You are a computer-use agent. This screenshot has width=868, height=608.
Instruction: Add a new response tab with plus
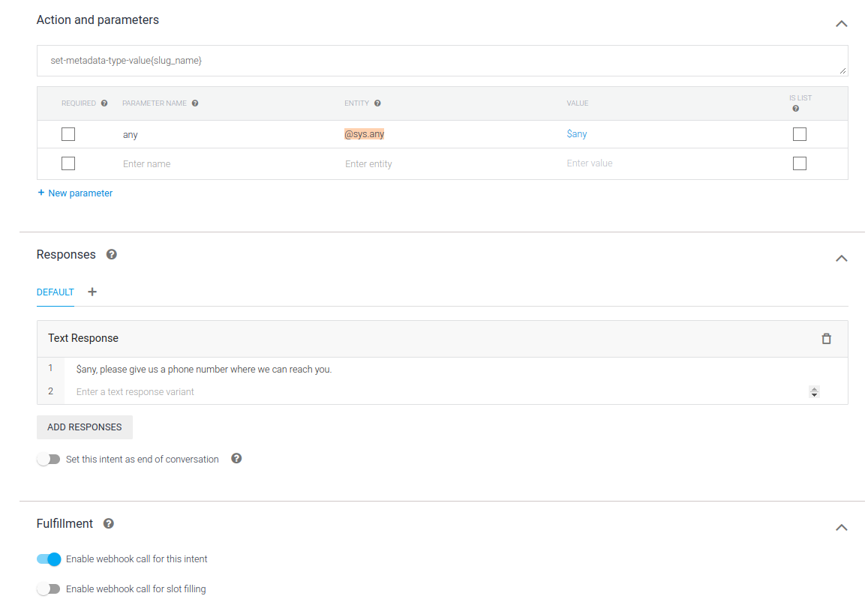point(92,292)
